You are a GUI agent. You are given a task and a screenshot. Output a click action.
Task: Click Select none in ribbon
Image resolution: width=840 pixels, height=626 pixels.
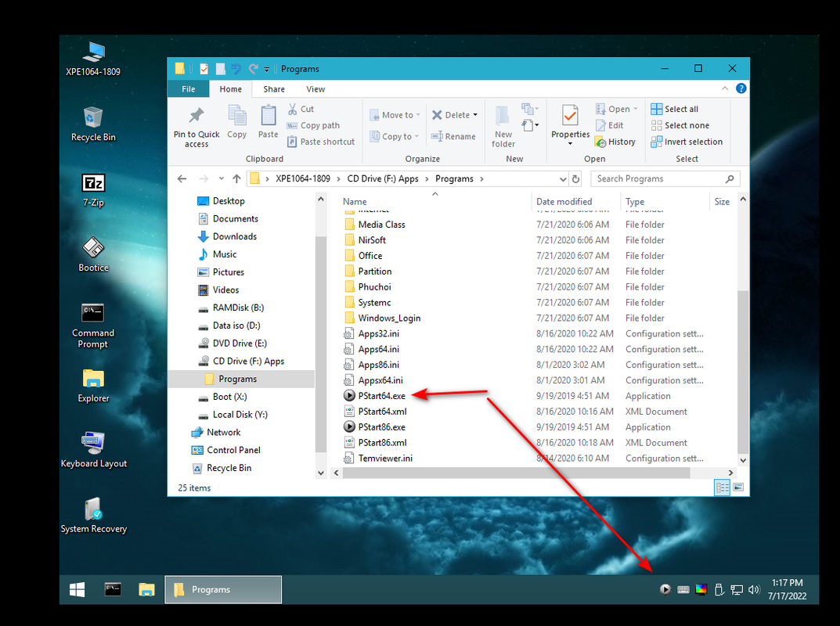pos(680,125)
